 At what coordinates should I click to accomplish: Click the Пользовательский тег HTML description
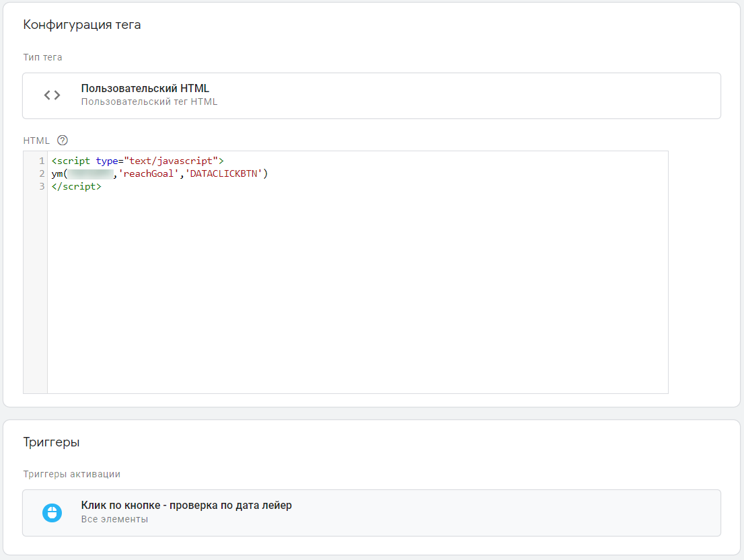click(x=149, y=102)
